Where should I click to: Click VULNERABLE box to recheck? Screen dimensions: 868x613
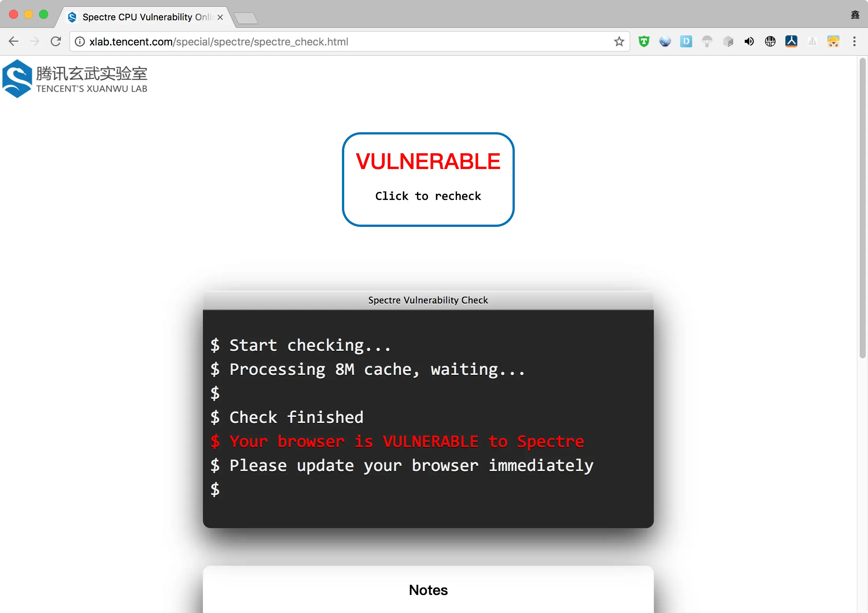(428, 179)
